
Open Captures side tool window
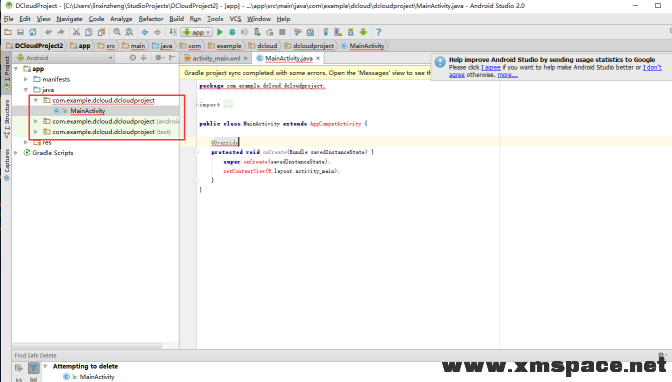coord(7,165)
